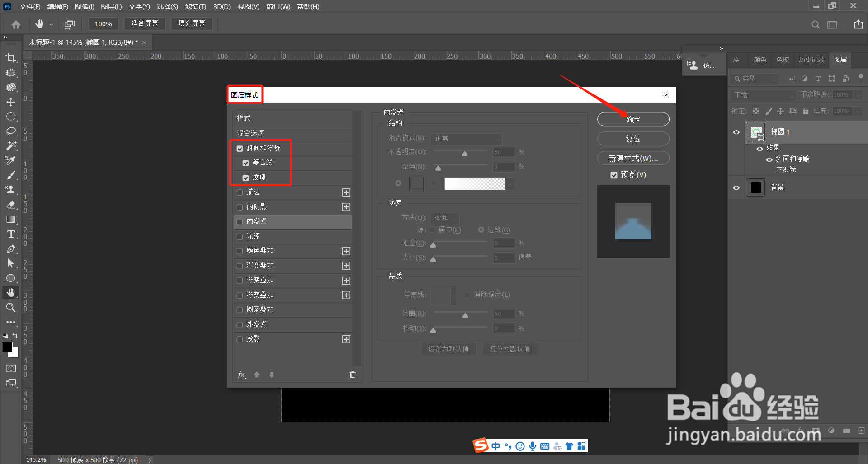This screenshot has height=464, width=868.
Task: Select the Pen tool
Action: point(11,249)
